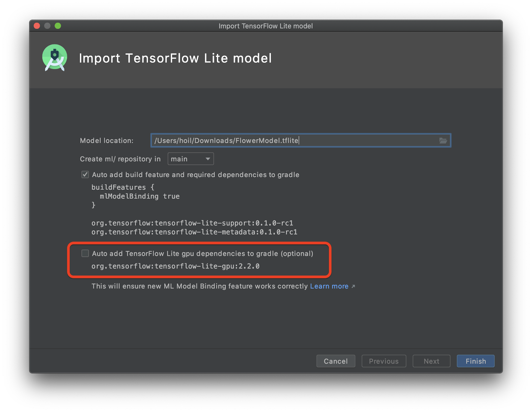Click into the Model location path field

293,141
